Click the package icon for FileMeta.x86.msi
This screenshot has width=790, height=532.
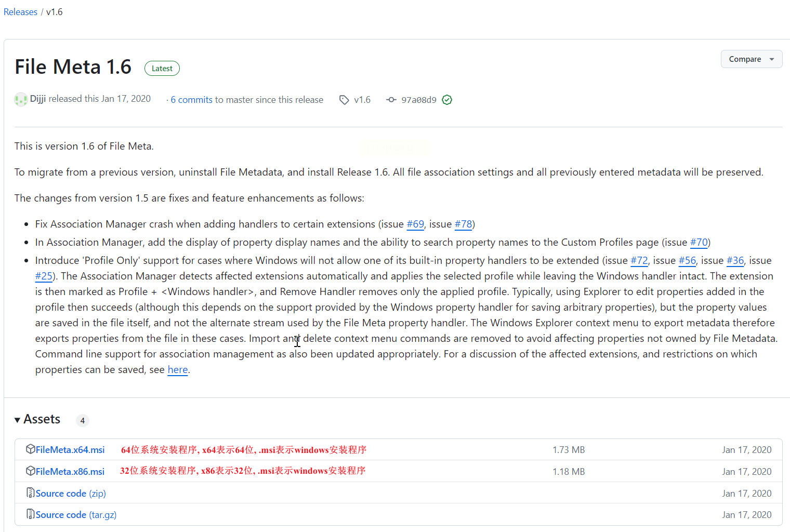point(31,471)
